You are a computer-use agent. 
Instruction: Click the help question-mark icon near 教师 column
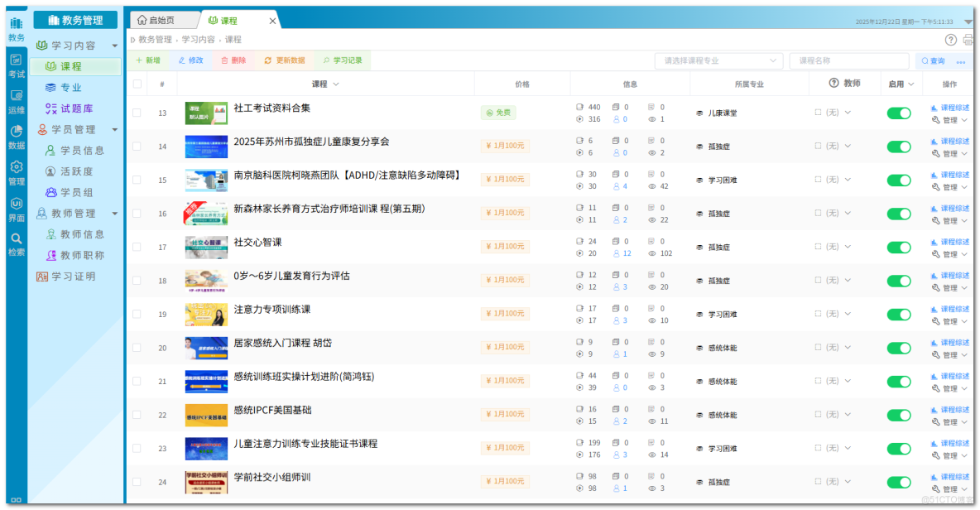833,84
